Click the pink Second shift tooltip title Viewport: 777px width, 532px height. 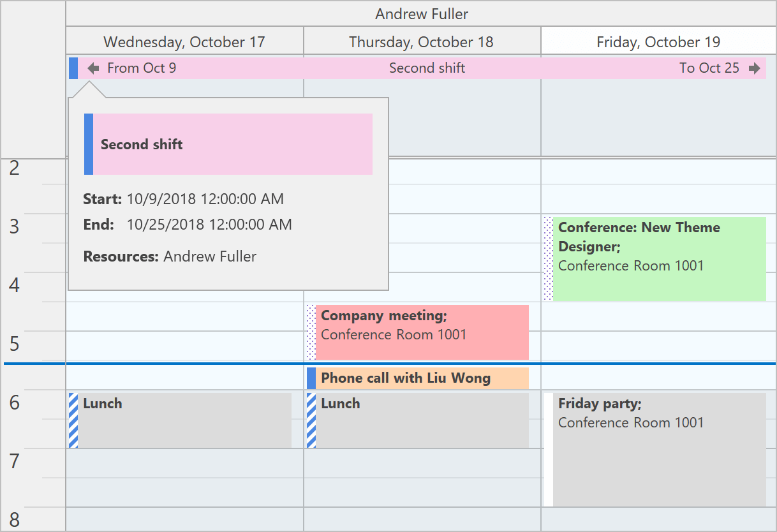click(x=232, y=144)
